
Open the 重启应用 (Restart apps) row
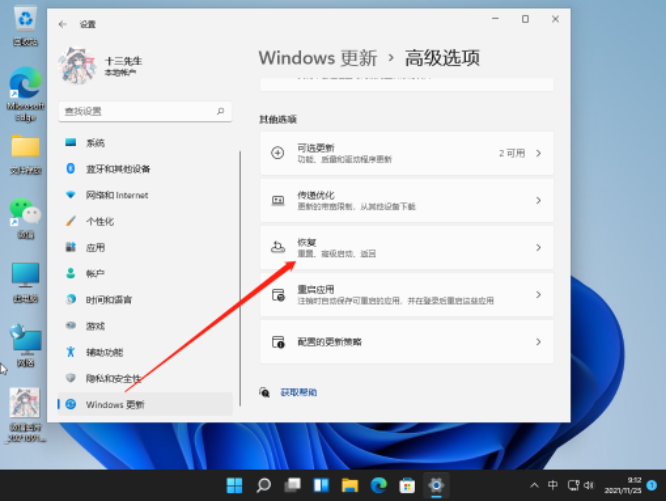click(406, 294)
